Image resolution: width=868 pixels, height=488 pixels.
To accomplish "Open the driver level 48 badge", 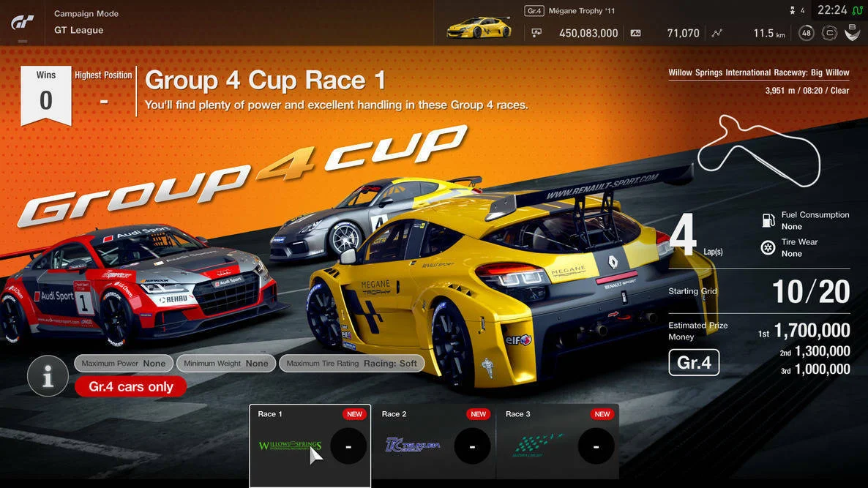I will (x=806, y=33).
